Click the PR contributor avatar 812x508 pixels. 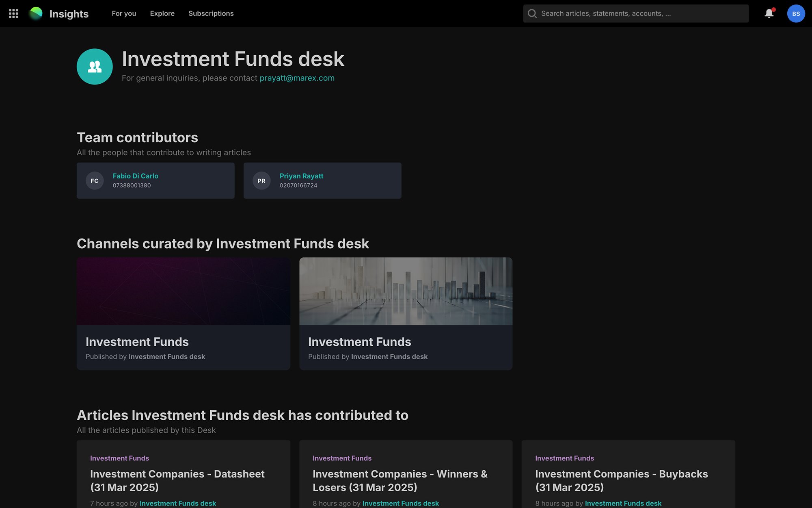pos(261,181)
